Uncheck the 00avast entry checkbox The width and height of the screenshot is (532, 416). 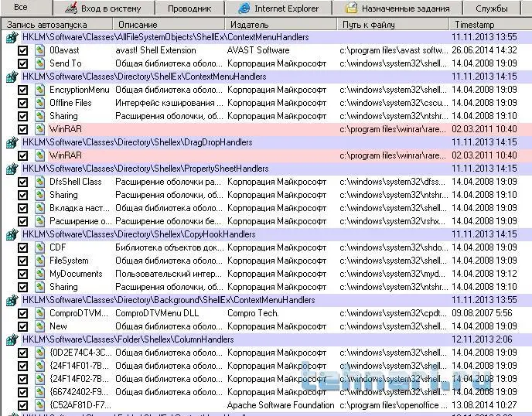[22, 50]
